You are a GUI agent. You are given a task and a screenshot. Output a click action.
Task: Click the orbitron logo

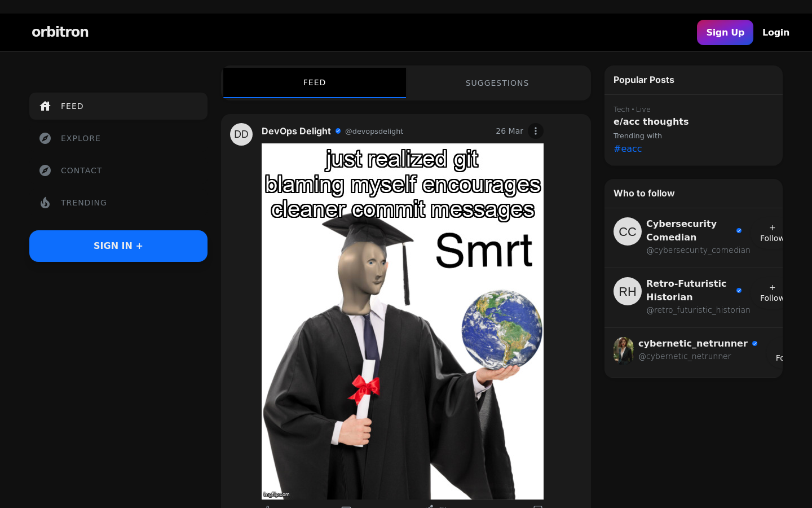click(60, 32)
